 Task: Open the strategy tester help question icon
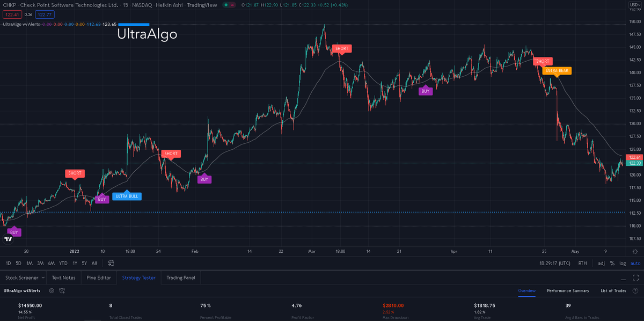[x=635, y=290]
